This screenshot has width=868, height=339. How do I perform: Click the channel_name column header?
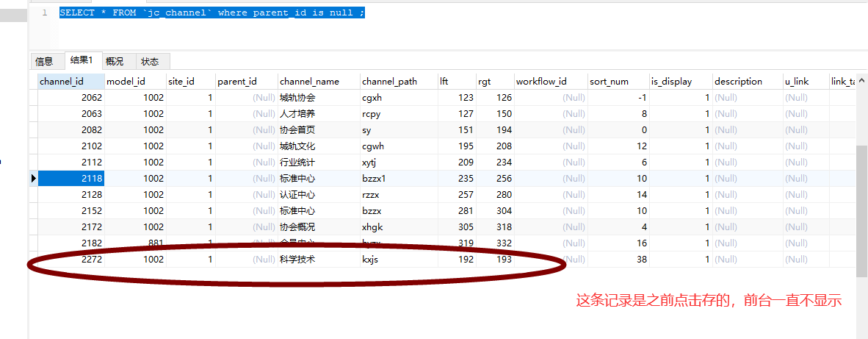tap(319, 82)
